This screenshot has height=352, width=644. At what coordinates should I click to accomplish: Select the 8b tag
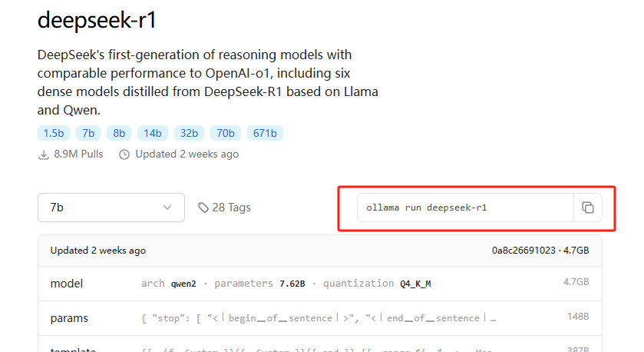tap(119, 133)
